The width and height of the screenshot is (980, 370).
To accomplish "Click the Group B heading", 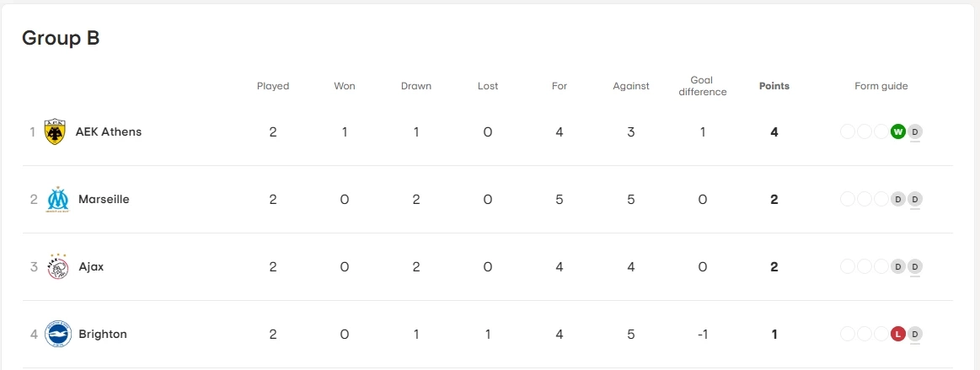I will click(x=61, y=38).
